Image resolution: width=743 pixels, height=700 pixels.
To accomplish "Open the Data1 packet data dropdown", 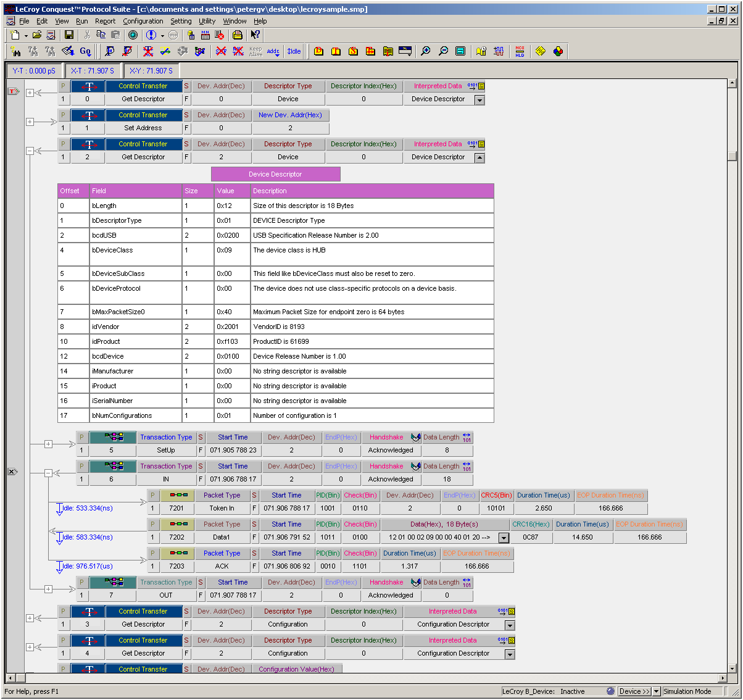I will pos(504,538).
